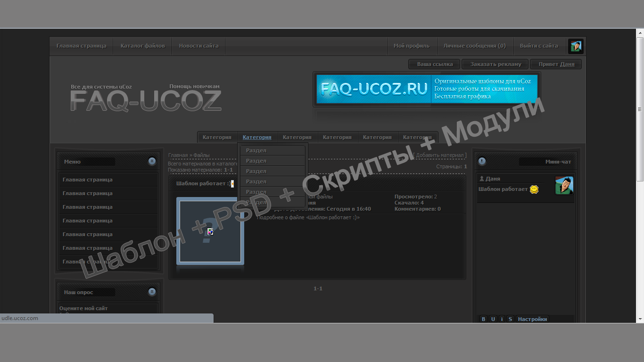644x362 pixels.
Task: Click the Комментариев: 0 stat
Action: pos(418,209)
